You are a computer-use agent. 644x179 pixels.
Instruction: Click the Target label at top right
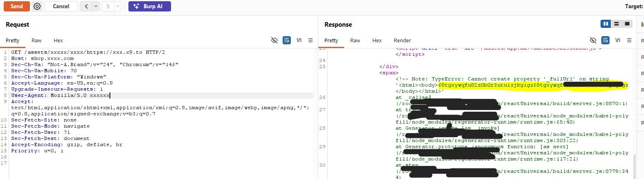(634, 6)
